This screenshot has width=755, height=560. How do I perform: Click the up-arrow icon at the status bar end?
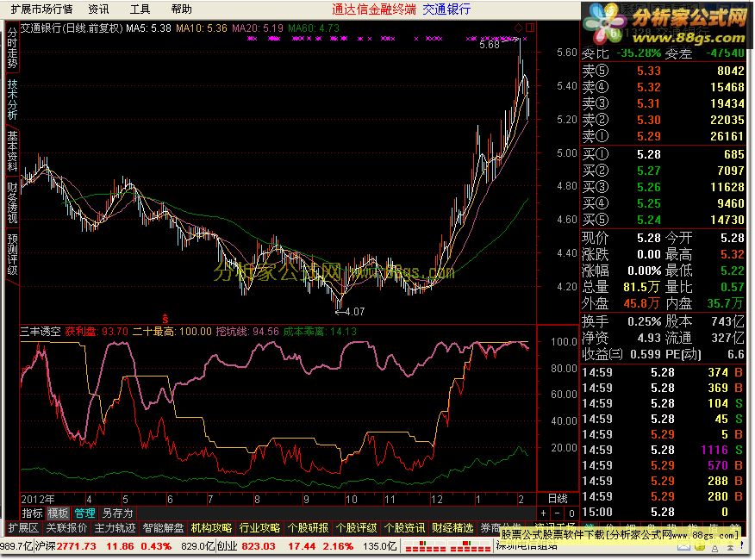click(732, 547)
